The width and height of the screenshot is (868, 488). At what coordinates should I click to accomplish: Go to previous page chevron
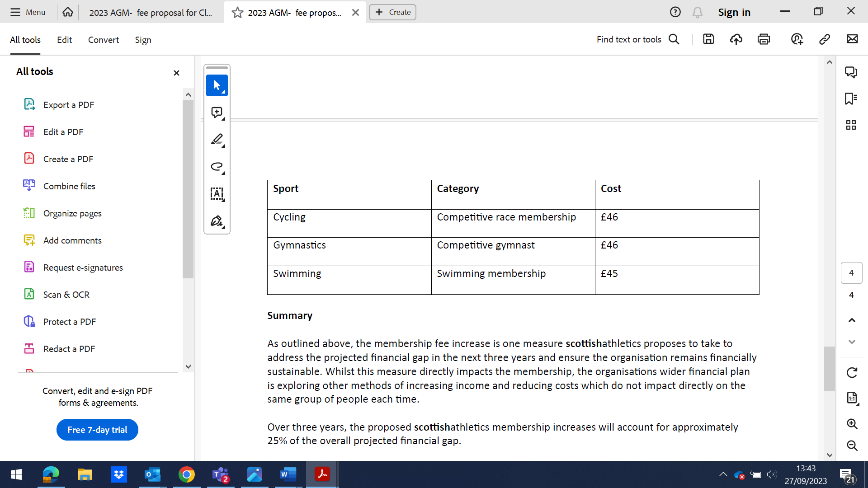tap(852, 320)
